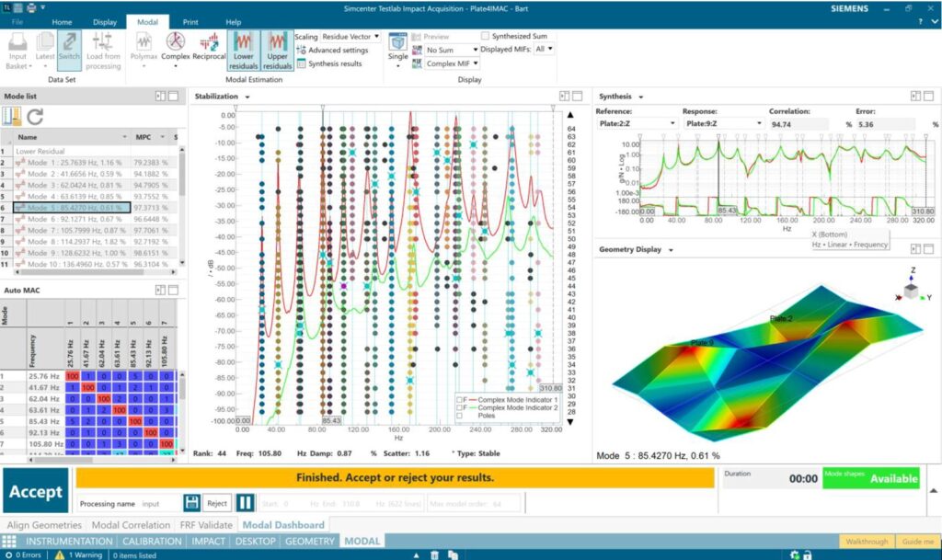The width and height of the screenshot is (942, 560).
Task: Click the refresh icon in Mode list
Action: 35,116
